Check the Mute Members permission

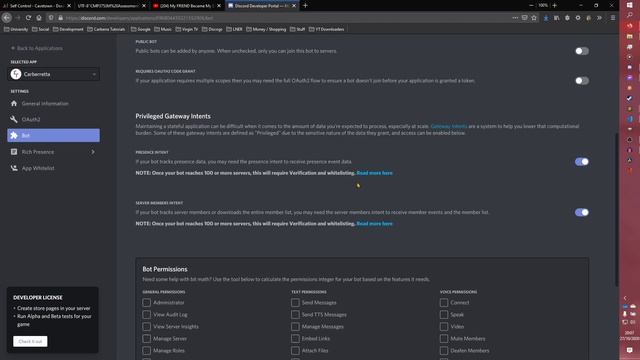click(444, 338)
